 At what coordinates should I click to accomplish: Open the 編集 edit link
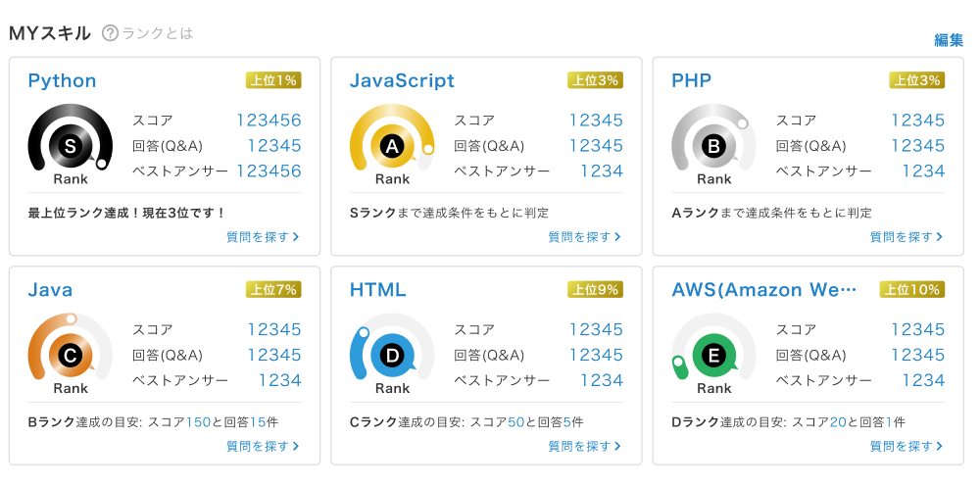coord(949,40)
